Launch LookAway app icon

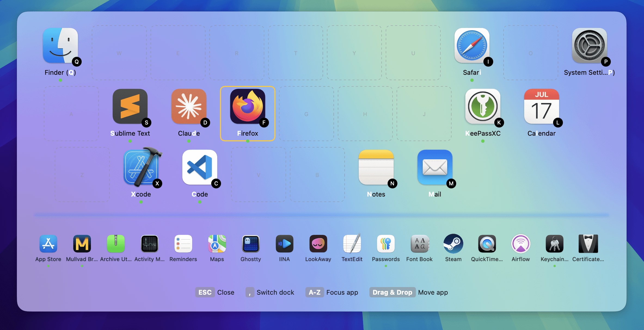[318, 244]
